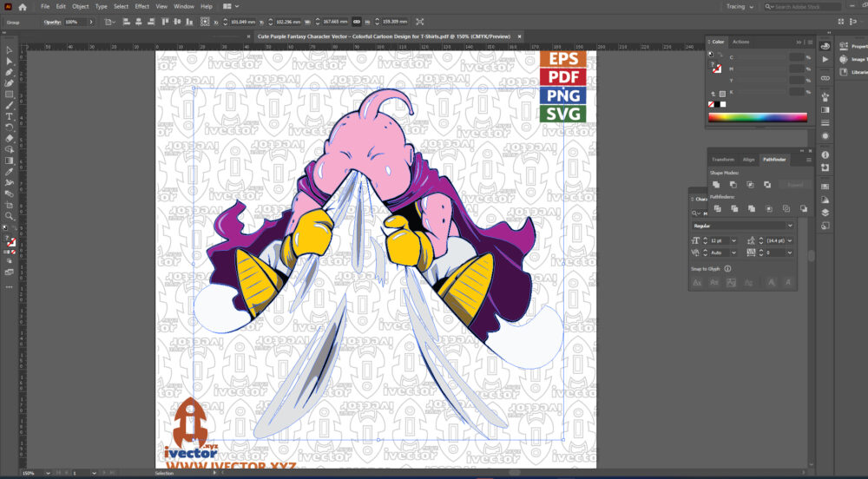
Task: Select the Type tool
Action: click(10, 116)
